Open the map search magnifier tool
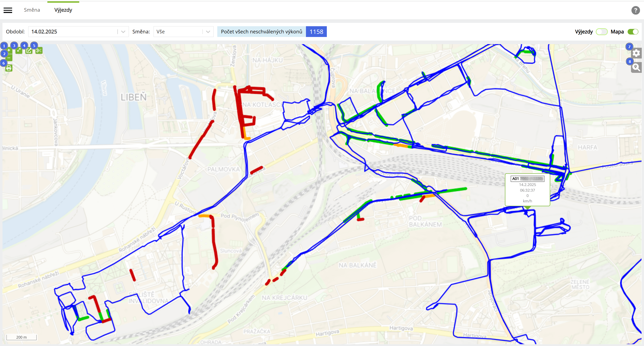Viewport: 644px width, 346px height. (636, 67)
